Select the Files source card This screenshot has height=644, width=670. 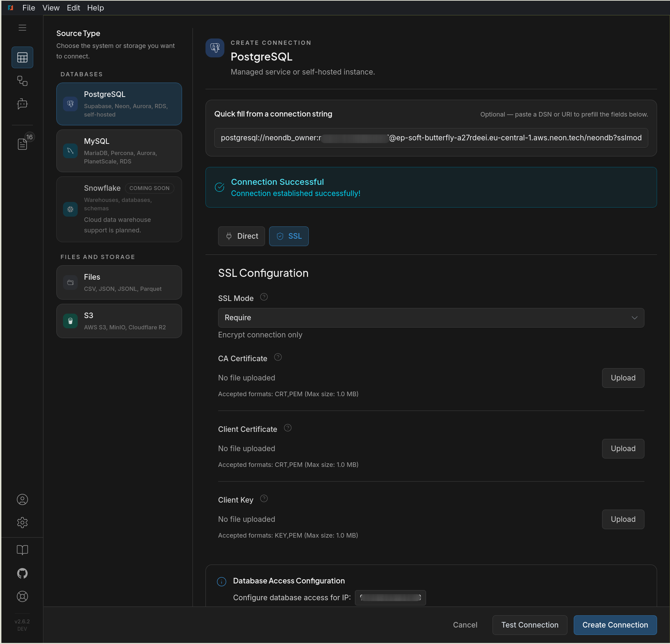click(x=119, y=282)
